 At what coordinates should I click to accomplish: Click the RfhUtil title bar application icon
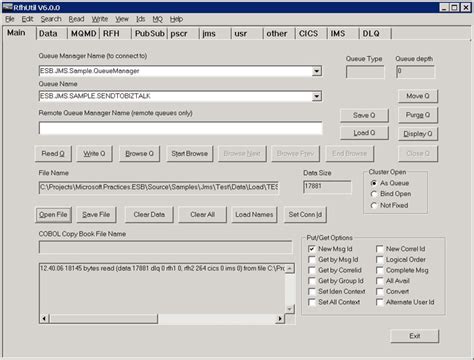point(7,7)
